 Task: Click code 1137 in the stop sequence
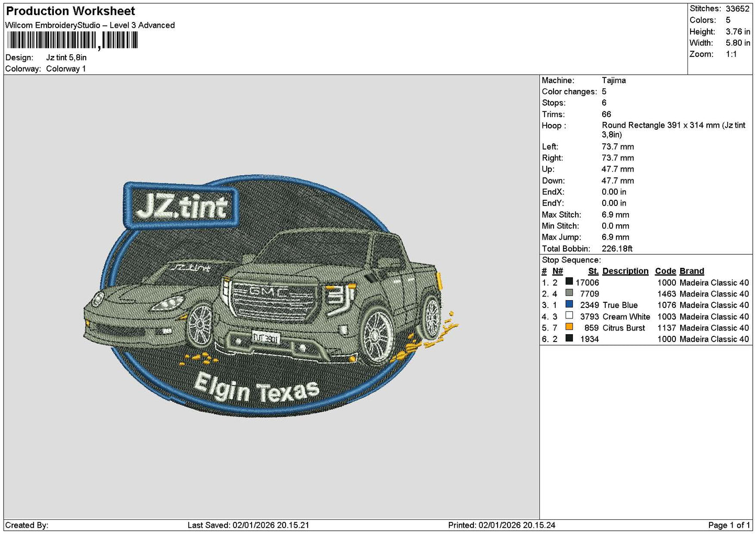[667, 328]
